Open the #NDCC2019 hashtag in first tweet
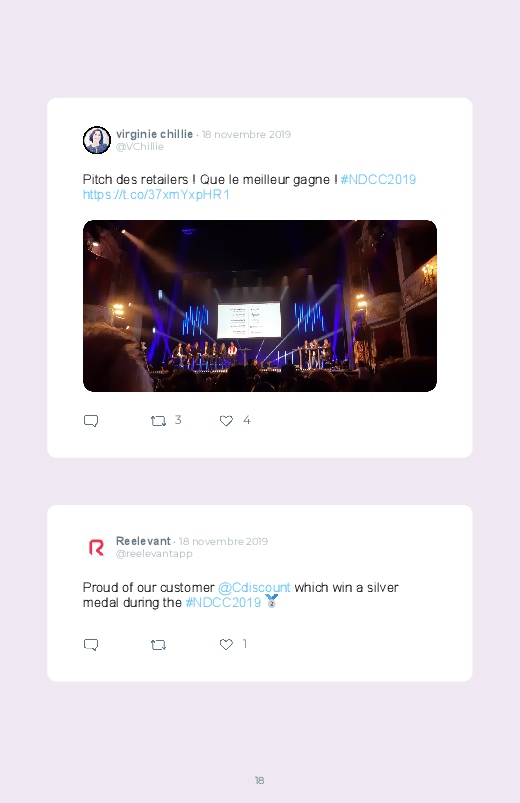Screen dimensions: 520x803 point(378,180)
